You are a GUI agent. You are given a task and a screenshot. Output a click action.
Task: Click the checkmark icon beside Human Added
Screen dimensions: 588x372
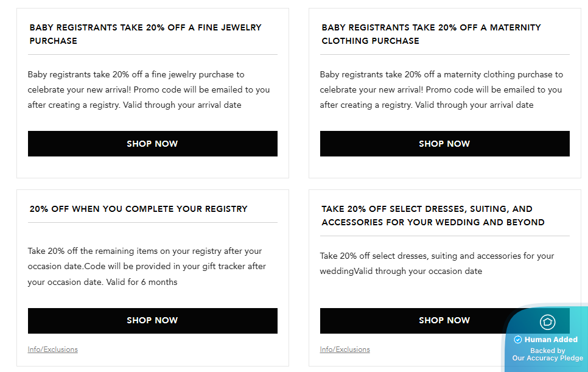point(518,340)
